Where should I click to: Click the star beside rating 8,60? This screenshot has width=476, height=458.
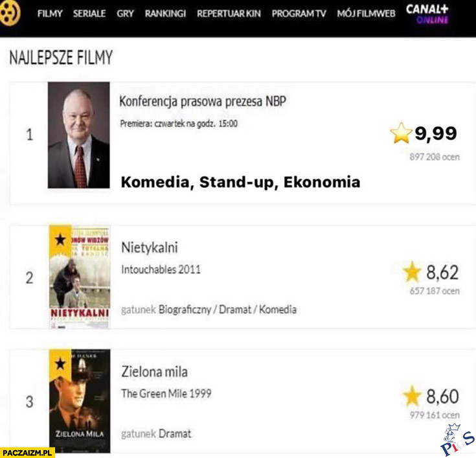tap(412, 395)
